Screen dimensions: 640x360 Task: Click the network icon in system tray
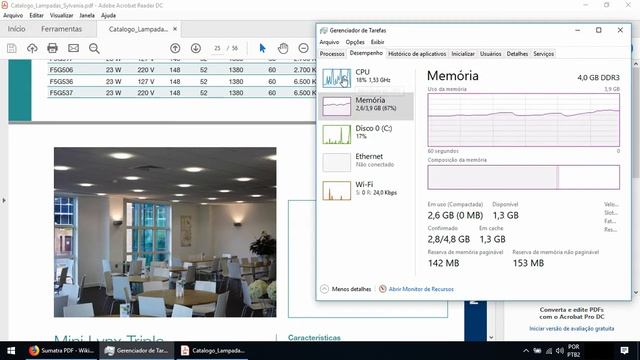tap(549, 351)
